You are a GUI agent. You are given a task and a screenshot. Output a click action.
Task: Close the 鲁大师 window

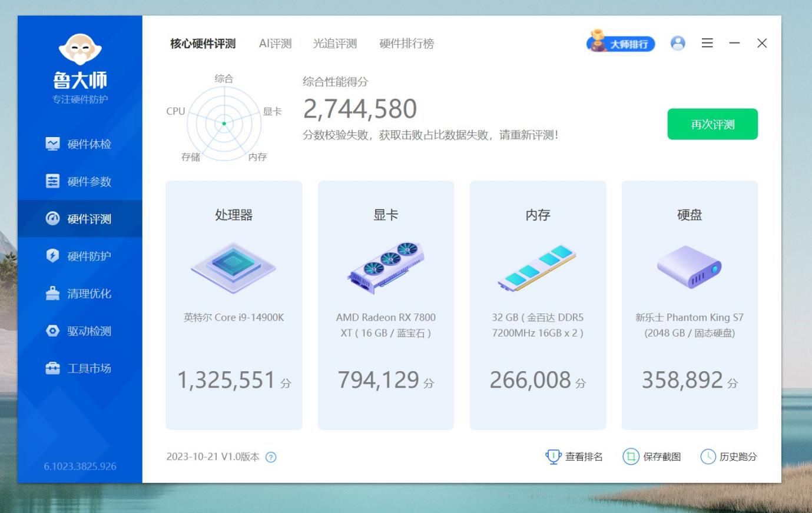tap(762, 43)
